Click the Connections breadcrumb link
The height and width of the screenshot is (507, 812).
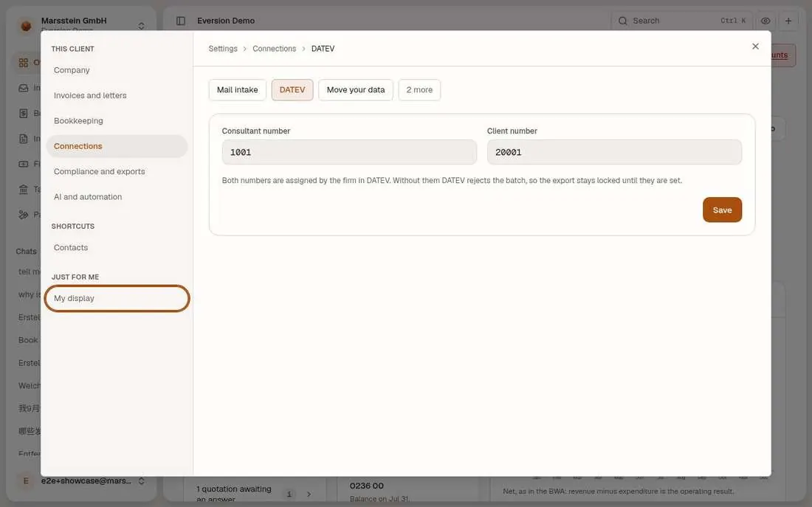click(x=274, y=49)
